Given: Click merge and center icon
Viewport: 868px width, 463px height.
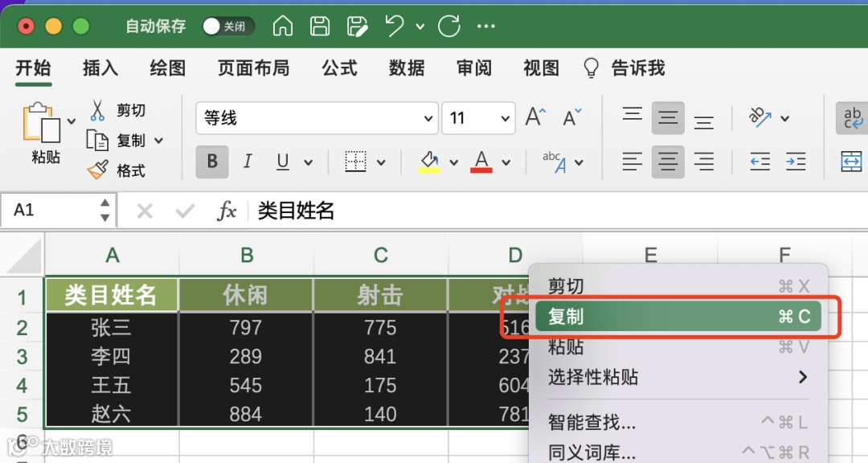Looking at the screenshot, I should coord(851,162).
